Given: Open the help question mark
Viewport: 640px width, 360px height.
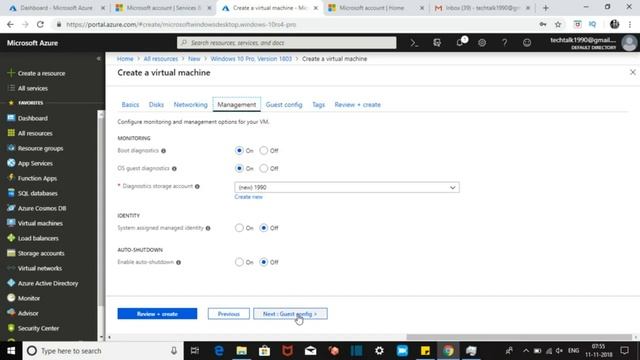Looking at the screenshot, I should pyautogui.click(x=504, y=43).
